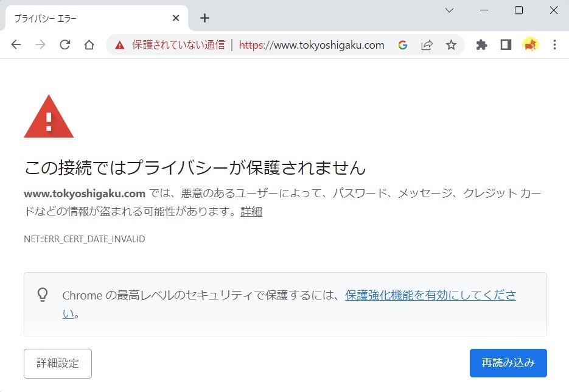Open the 詳細 link after the warning text

coord(251,212)
